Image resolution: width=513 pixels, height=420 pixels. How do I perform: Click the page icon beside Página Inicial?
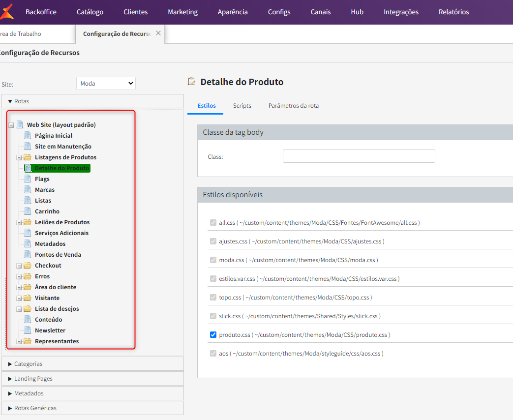(x=28, y=135)
